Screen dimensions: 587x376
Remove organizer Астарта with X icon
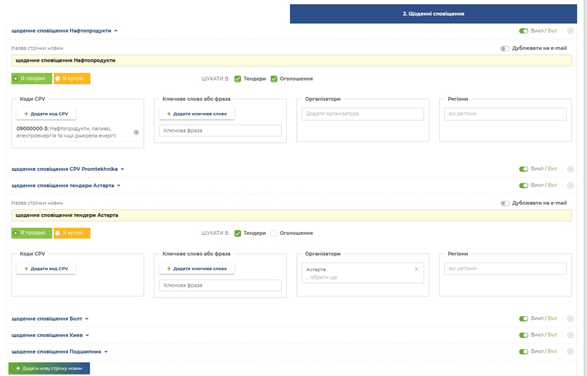pos(416,269)
